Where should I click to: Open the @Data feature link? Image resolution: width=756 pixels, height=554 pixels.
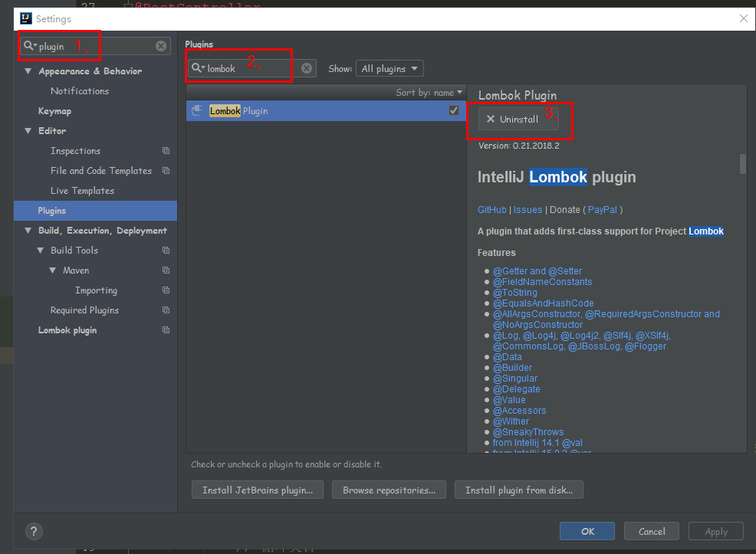tap(508, 357)
